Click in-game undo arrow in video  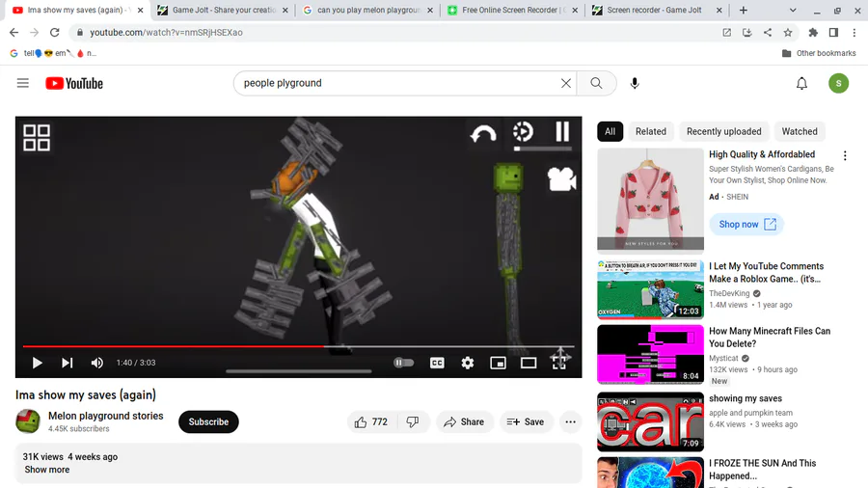tap(483, 133)
